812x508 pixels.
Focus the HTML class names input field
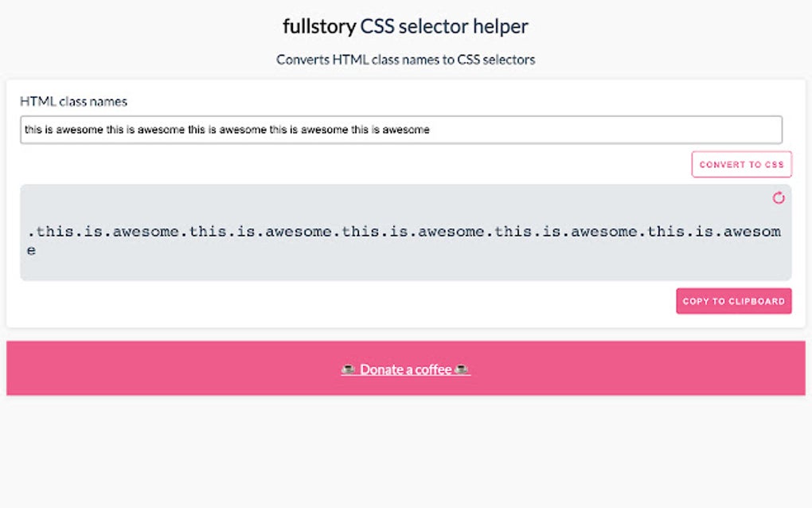pyautogui.click(x=557, y=130)
